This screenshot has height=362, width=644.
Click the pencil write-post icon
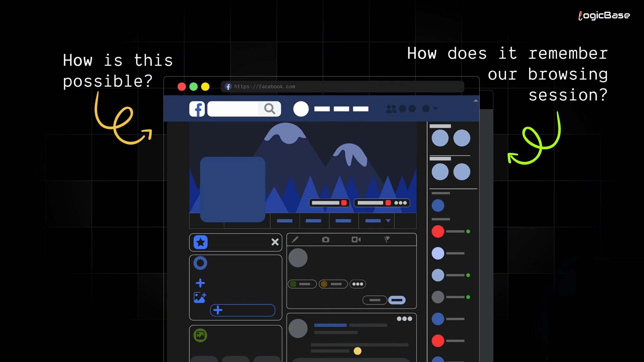tap(295, 240)
